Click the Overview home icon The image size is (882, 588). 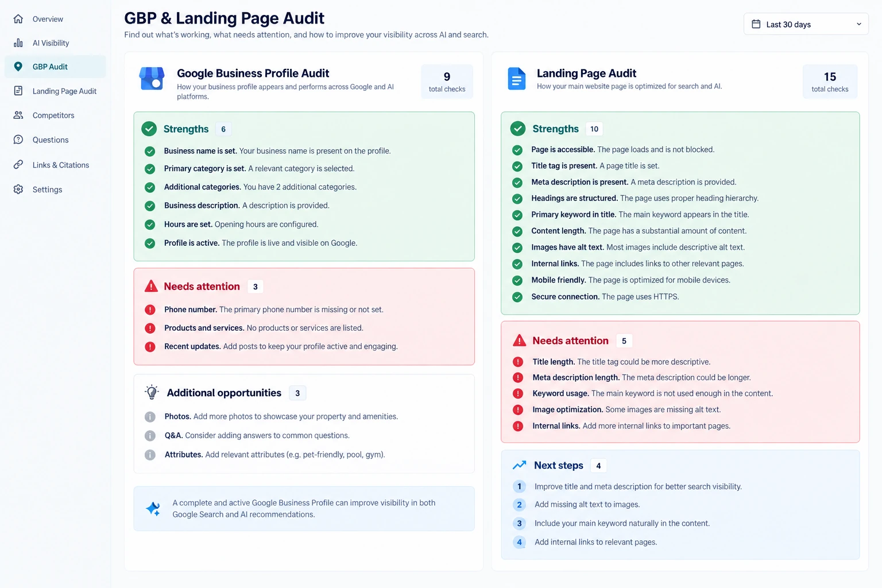coord(18,19)
